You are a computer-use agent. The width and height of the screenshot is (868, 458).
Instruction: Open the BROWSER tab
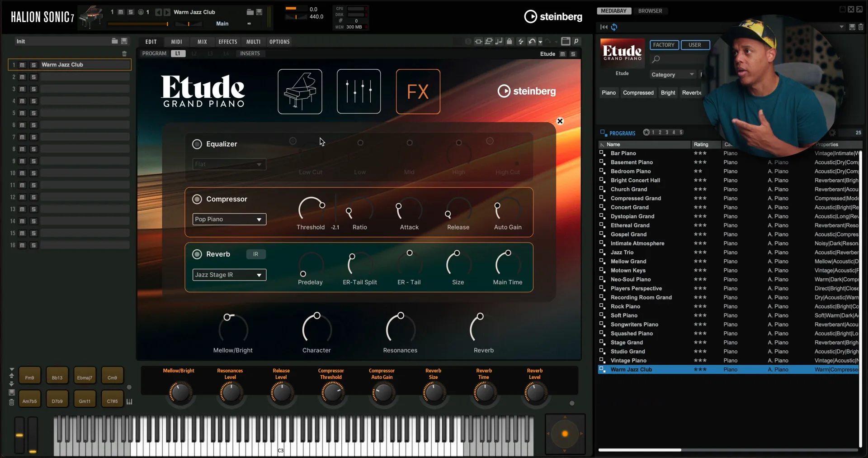[x=650, y=11]
